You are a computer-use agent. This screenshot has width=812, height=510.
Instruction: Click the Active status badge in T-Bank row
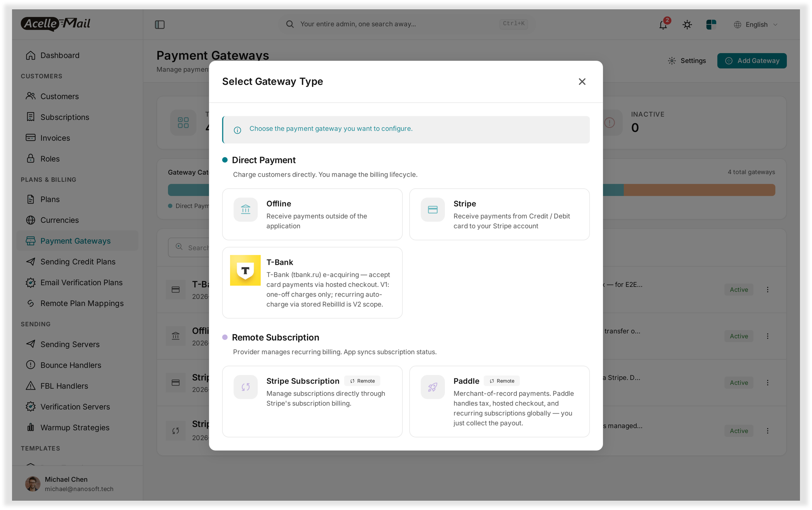738,290
